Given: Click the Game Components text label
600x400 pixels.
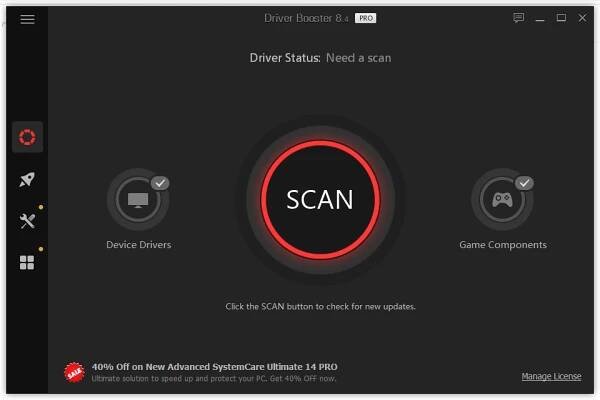Looking at the screenshot, I should [x=503, y=245].
